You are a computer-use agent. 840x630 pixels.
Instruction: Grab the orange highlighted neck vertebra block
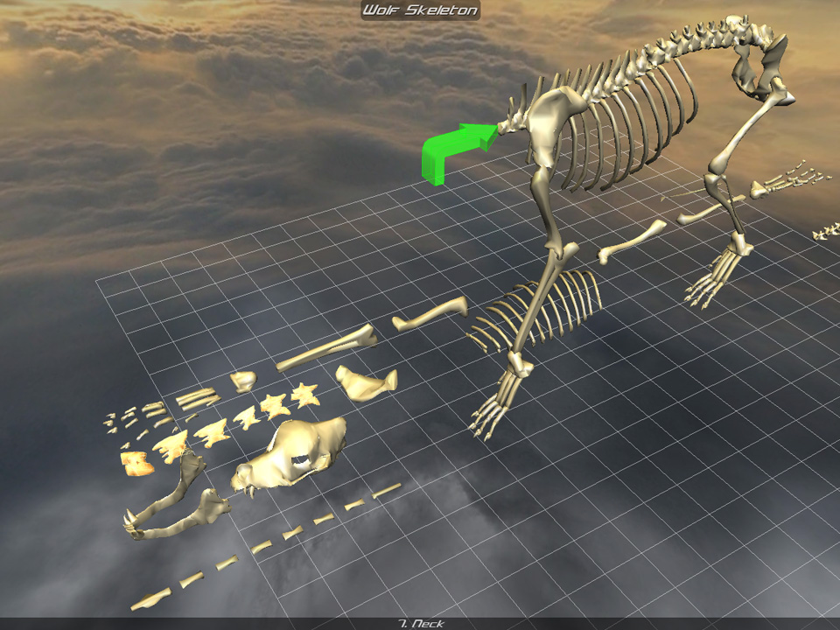tap(137, 464)
